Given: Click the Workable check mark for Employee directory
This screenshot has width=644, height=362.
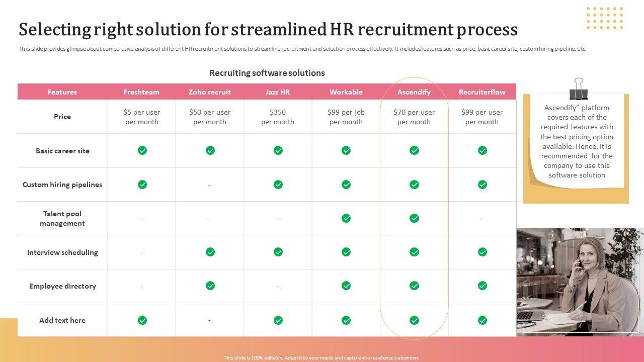Looking at the screenshot, I should pos(346,286).
